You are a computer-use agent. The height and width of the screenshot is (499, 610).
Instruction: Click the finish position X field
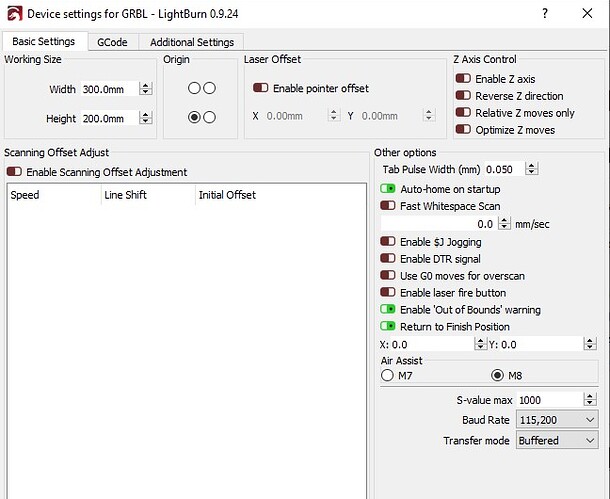pyautogui.click(x=432, y=345)
